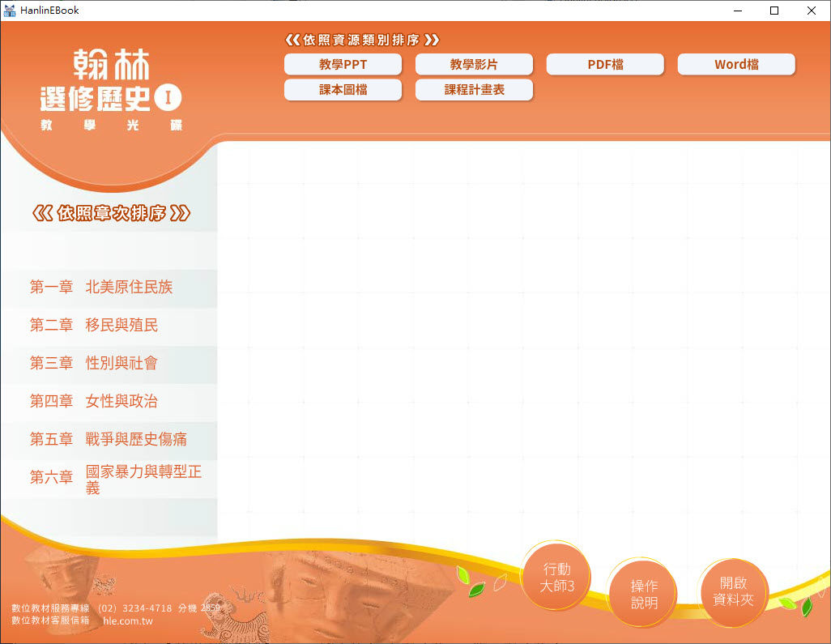The height and width of the screenshot is (644, 831).
Task: Select chapter 第一章 北美原住民族
Action: pos(101,287)
